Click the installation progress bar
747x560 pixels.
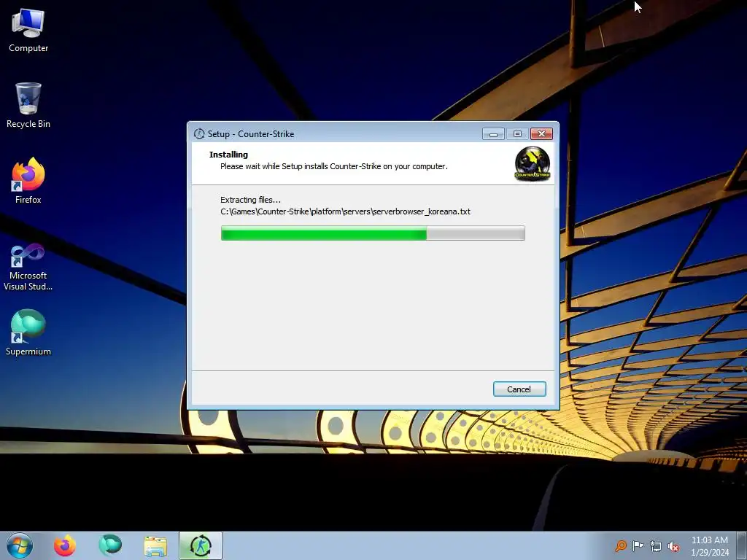(x=373, y=233)
